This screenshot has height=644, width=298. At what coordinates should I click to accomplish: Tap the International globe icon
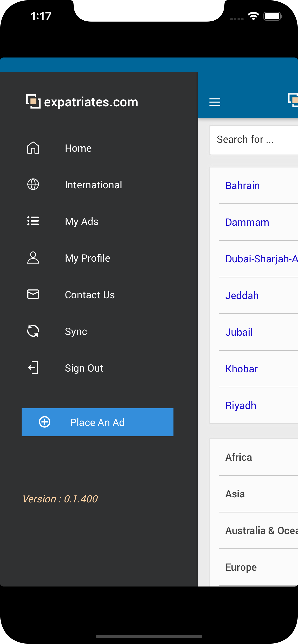(33, 184)
